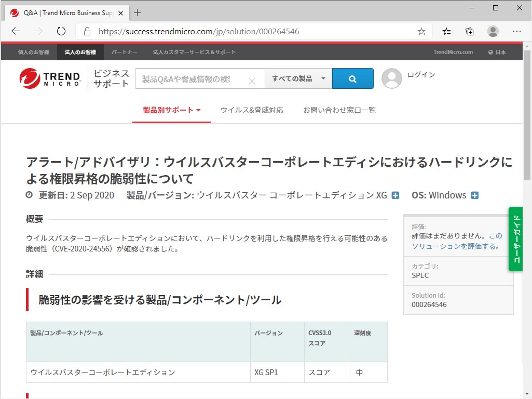The width and height of the screenshot is (532, 399).
Task: Expand the + beside ウイルスバスター コーポレートエディション XG
Action: coord(395,195)
